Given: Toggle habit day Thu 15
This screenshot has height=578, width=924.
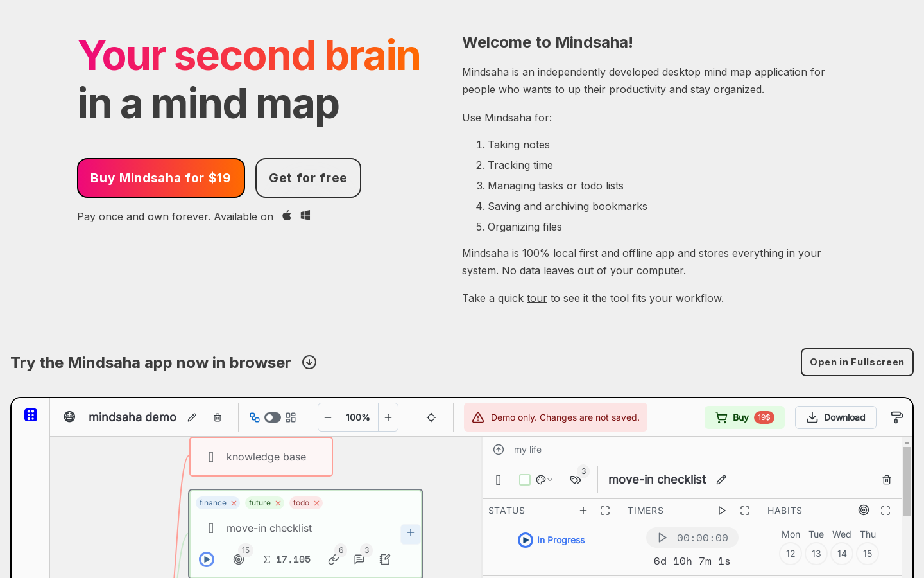Looking at the screenshot, I should tap(868, 554).
